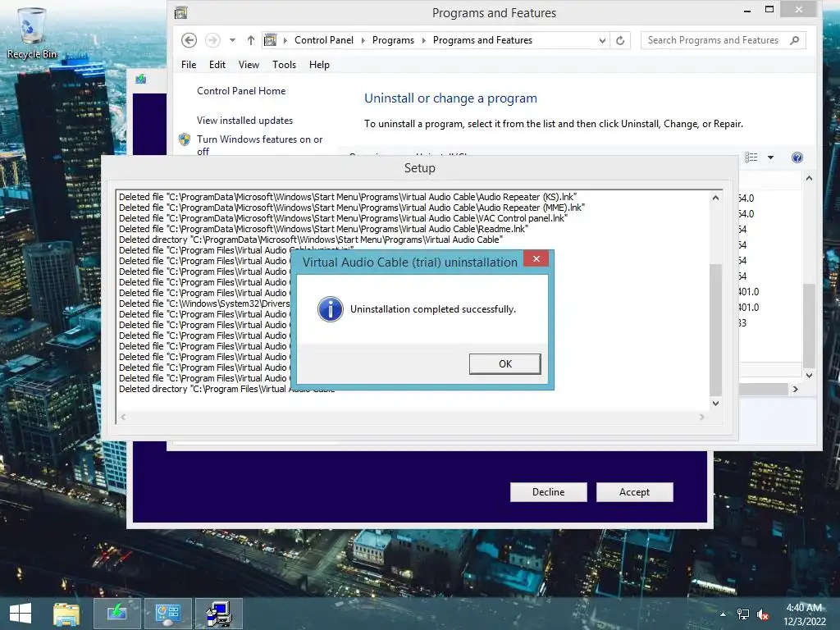Click the blue help question mark icon

tap(797, 157)
